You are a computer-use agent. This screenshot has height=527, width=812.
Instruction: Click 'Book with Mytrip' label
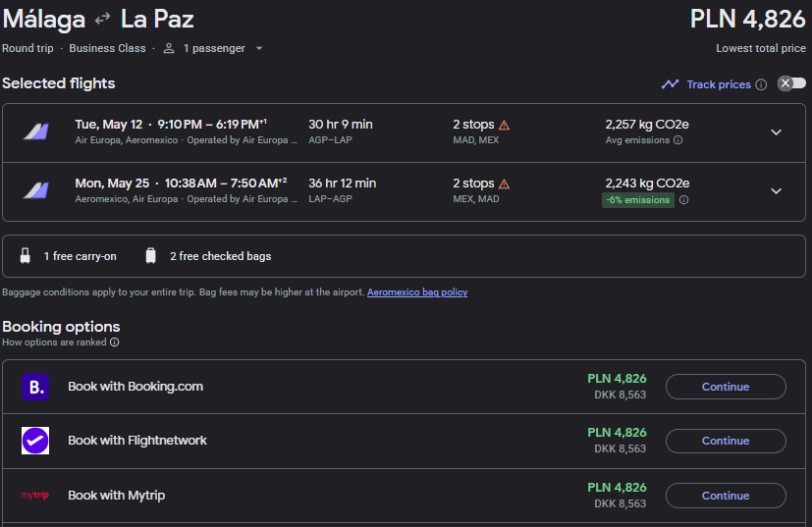tap(117, 496)
